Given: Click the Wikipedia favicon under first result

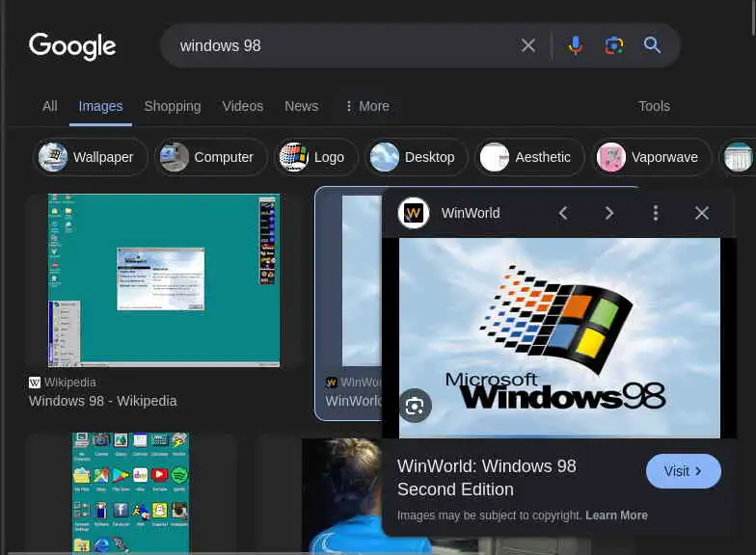Looking at the screenshot, I should (x=35, y=383).
